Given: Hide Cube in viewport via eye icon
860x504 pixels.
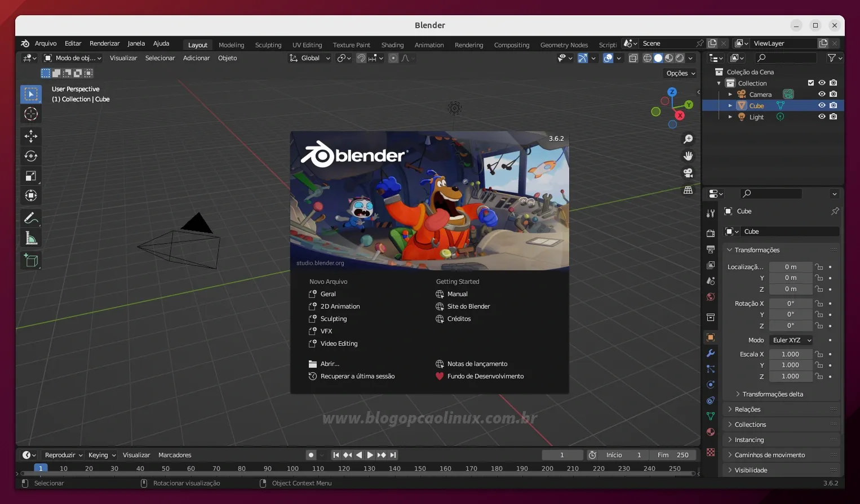Looking at the screenshot, I should [x=822, y=105].
